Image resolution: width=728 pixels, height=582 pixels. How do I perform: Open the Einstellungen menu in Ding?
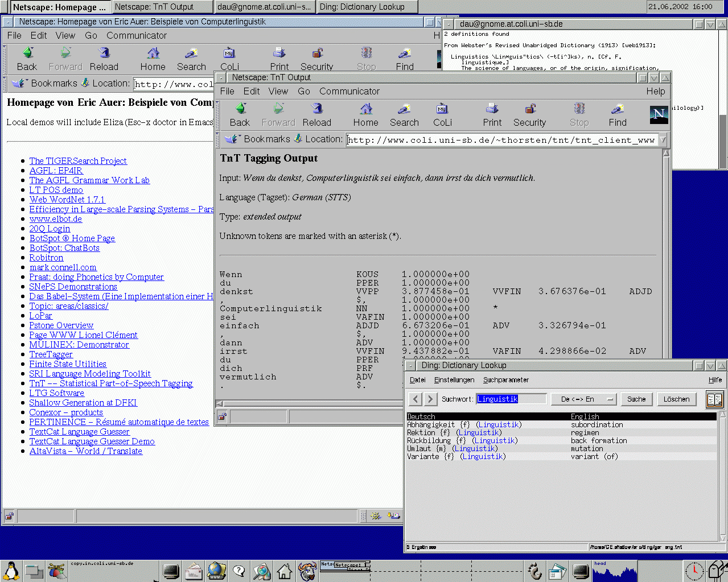454,379
